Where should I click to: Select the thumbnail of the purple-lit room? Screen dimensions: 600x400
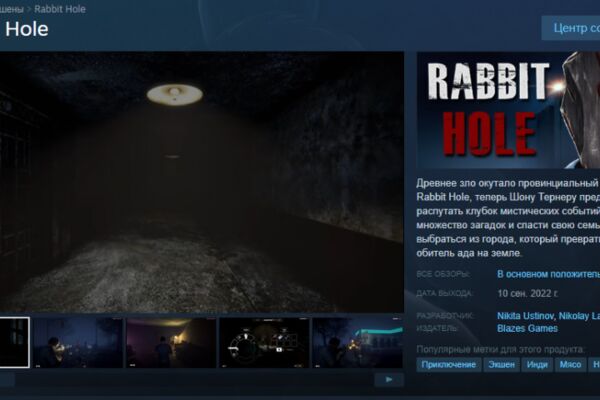pyautogui.click(x=171, y=343)
